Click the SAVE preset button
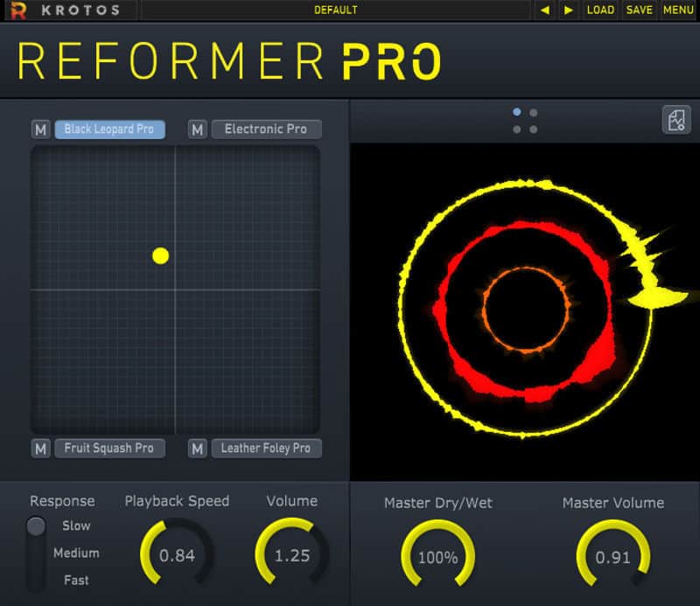Screen dimensions: 700x606 coord(639,10)
